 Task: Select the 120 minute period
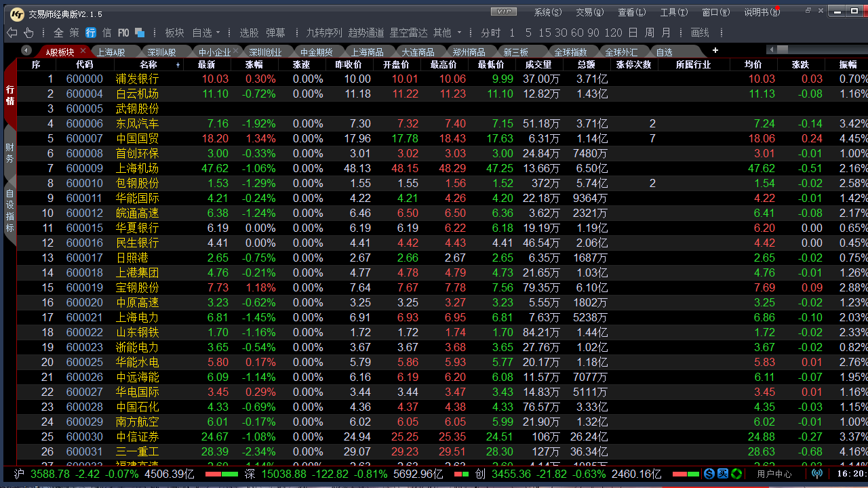pyautogui.click(x=613, y=33)
